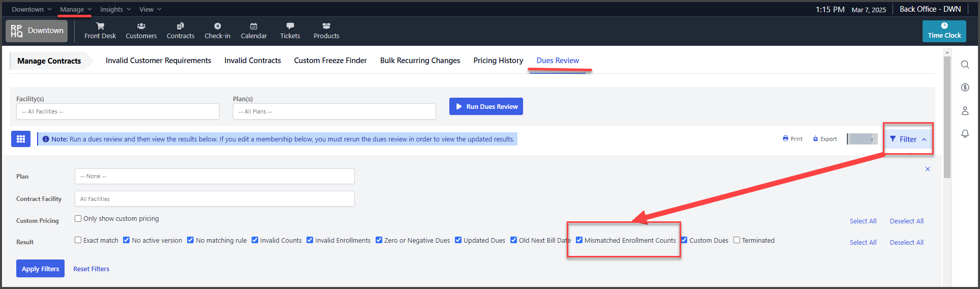
Task: Click the Reset Filters link
Action: (91, 269)
